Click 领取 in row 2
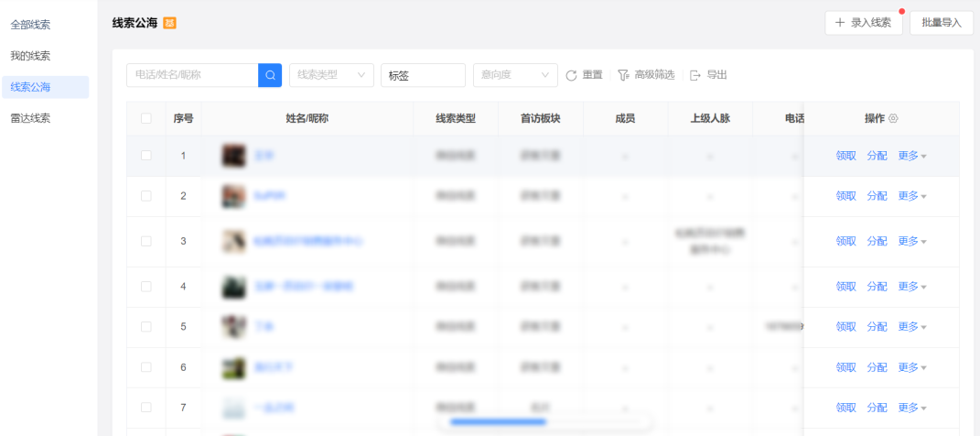Image resolution: width=980 pixels, height=436 pixels. tap(846, 196)
